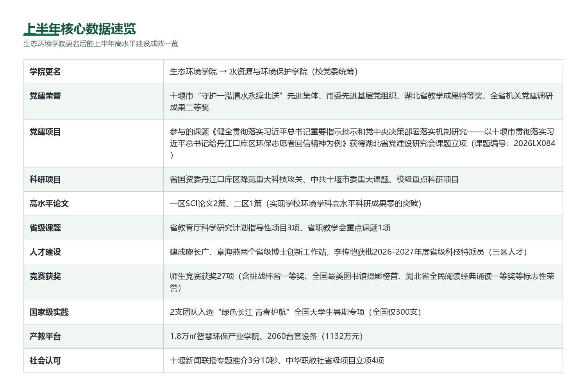Click the text containing 课题编号 2026LX084
Viewport: 586px width, 392px height.
363,144
